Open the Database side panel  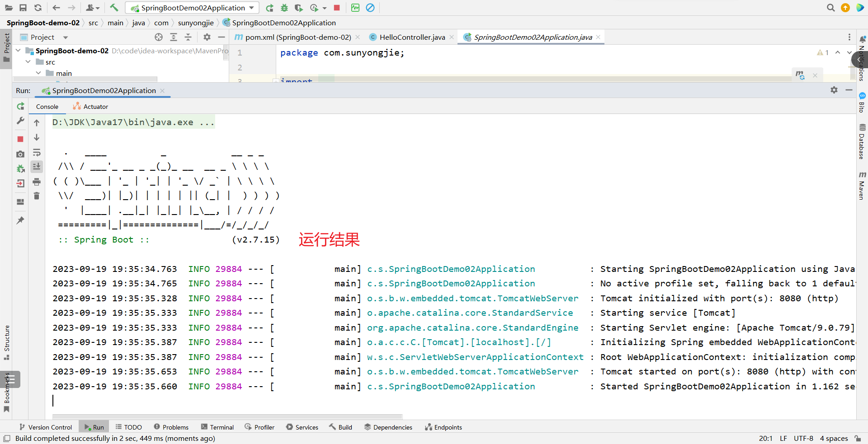coord(862,141)
